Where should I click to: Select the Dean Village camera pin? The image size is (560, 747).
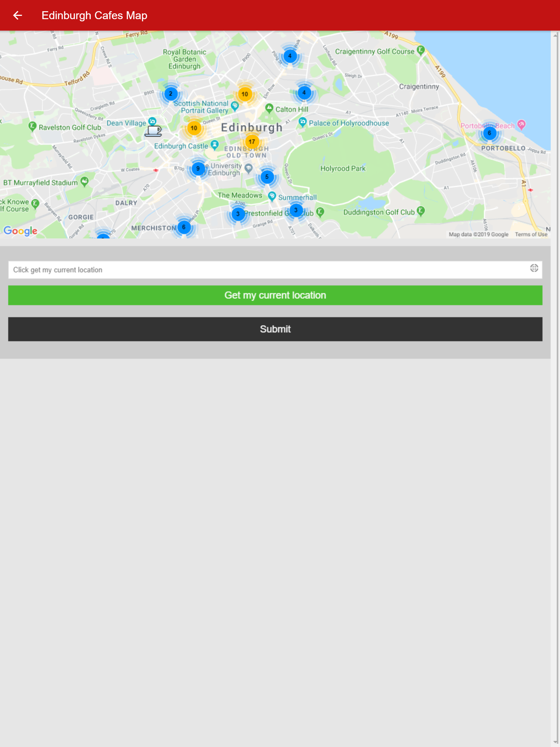point(152,121)
